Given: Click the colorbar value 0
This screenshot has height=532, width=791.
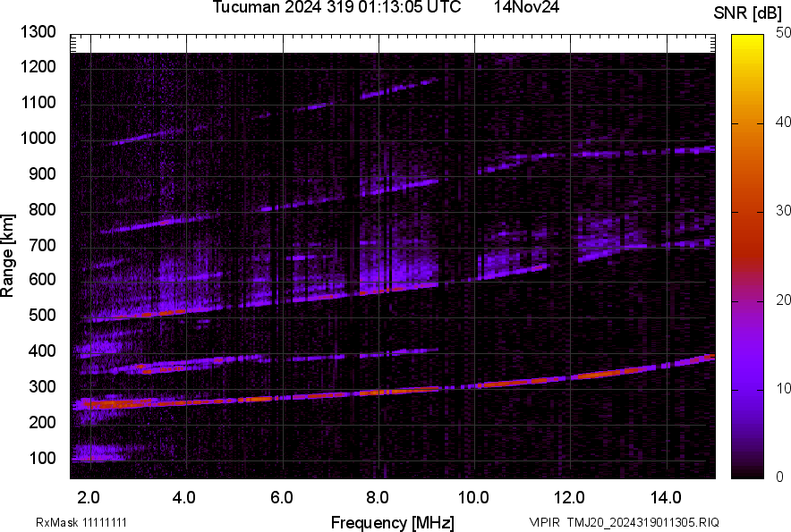Looking at the screenshot, I should (x=780, y=477).
